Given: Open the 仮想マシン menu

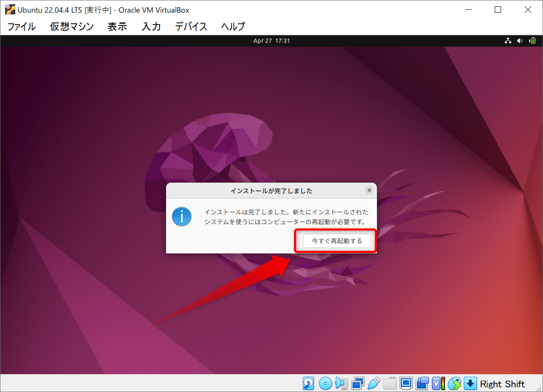Looking at the screenshot, I should [71, 27].
